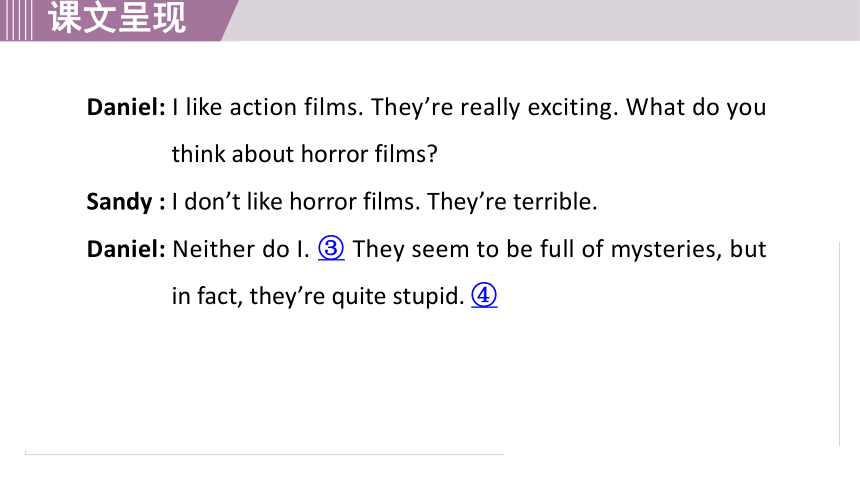Click the word but ending the mysteries line
The height and width of the screenshot is (484, 860).
pyautogui.click(x=748, y=249)
